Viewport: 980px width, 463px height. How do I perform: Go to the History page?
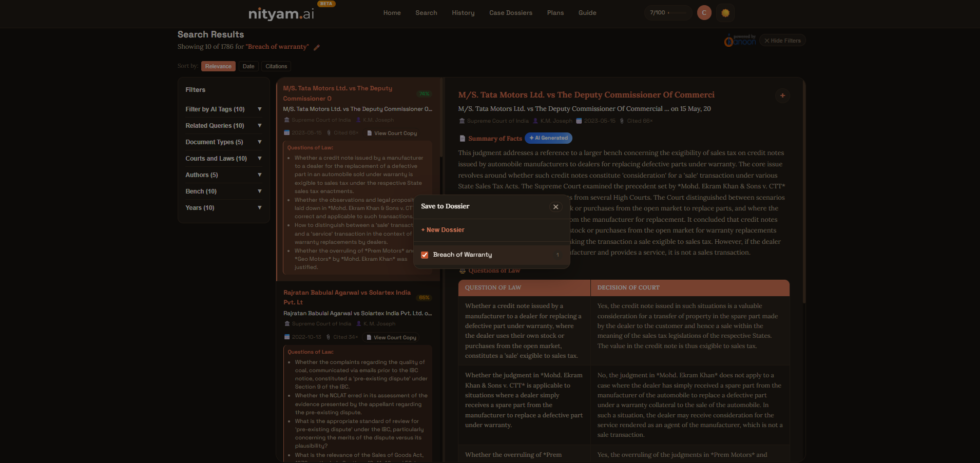click(x=463, y=13)
